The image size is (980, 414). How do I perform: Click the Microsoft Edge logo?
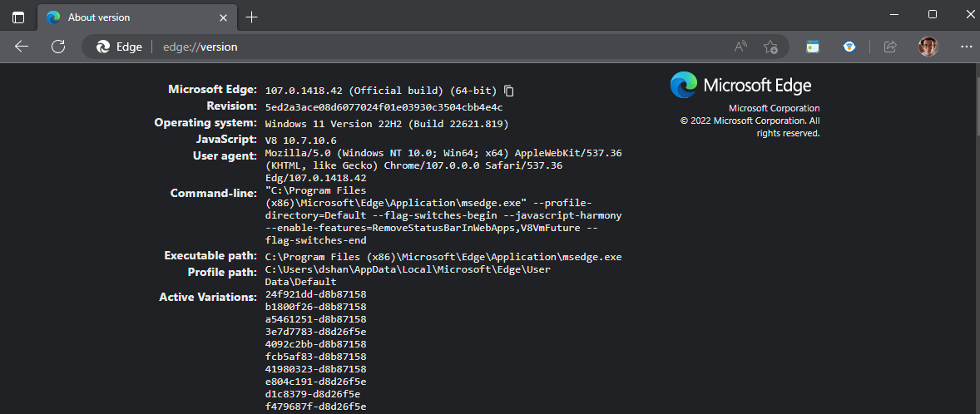click(740, 85)
